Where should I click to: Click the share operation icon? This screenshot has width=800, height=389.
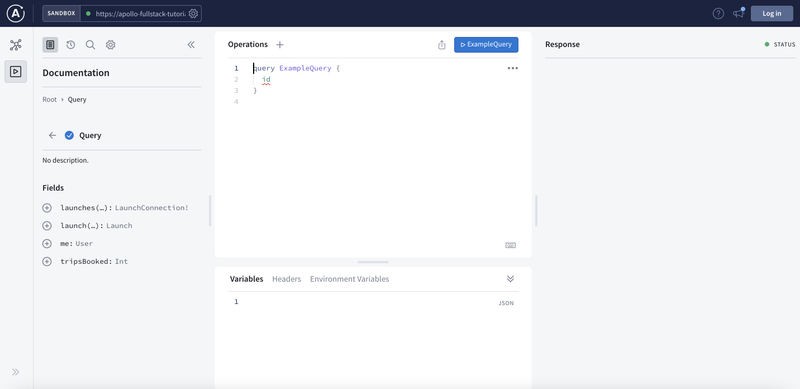(x=442, y=45)
